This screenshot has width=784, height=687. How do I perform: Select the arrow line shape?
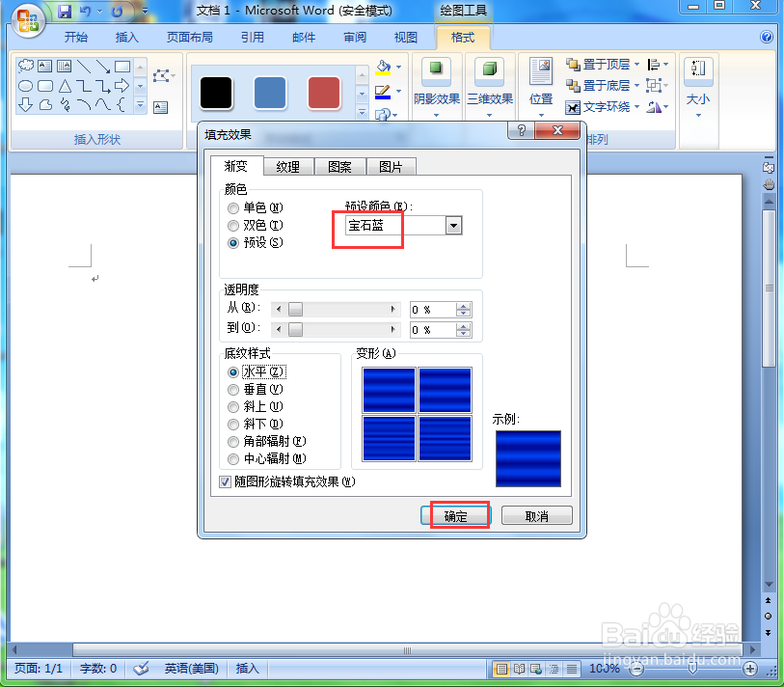tap(103, 66)
